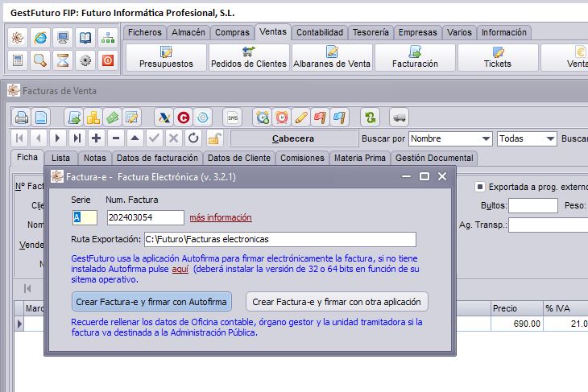Open the calculator icon
The width and height of the screenshot is (588, 392).
point(18,60)
